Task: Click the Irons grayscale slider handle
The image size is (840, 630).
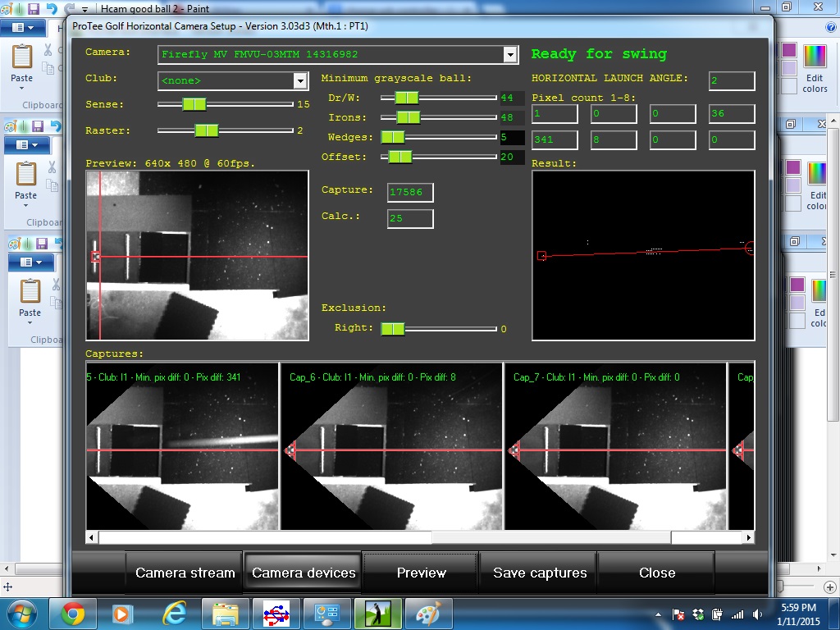Action: (x=409, y=116)
